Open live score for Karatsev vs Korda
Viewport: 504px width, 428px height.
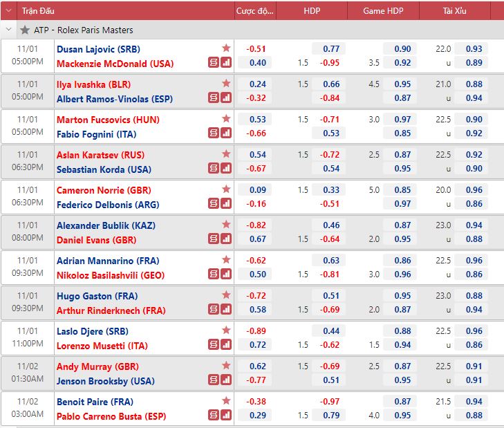coord(214,168)
